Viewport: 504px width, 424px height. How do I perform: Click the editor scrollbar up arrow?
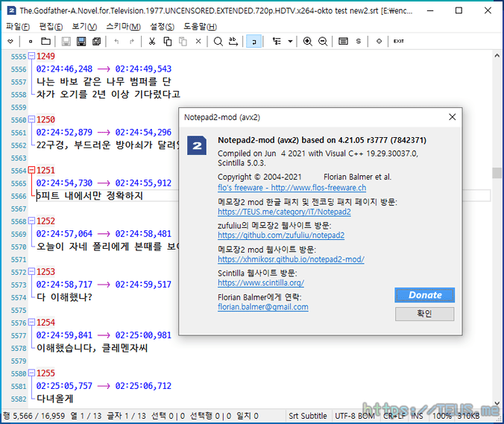click(497, 56)
